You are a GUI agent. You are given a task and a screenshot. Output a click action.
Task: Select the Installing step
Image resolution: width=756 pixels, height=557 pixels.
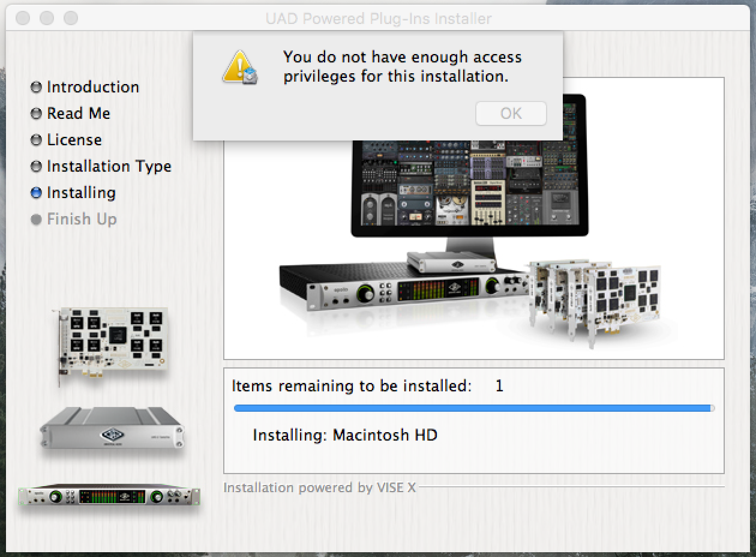pos(81,193)
